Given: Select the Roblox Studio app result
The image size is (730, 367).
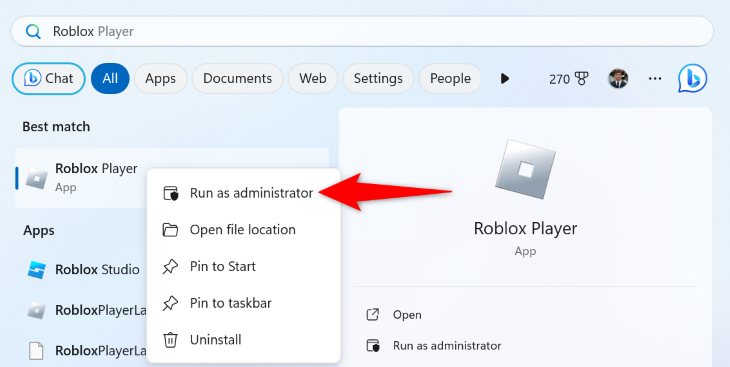Looking at the screenshot, I should 84,270.
